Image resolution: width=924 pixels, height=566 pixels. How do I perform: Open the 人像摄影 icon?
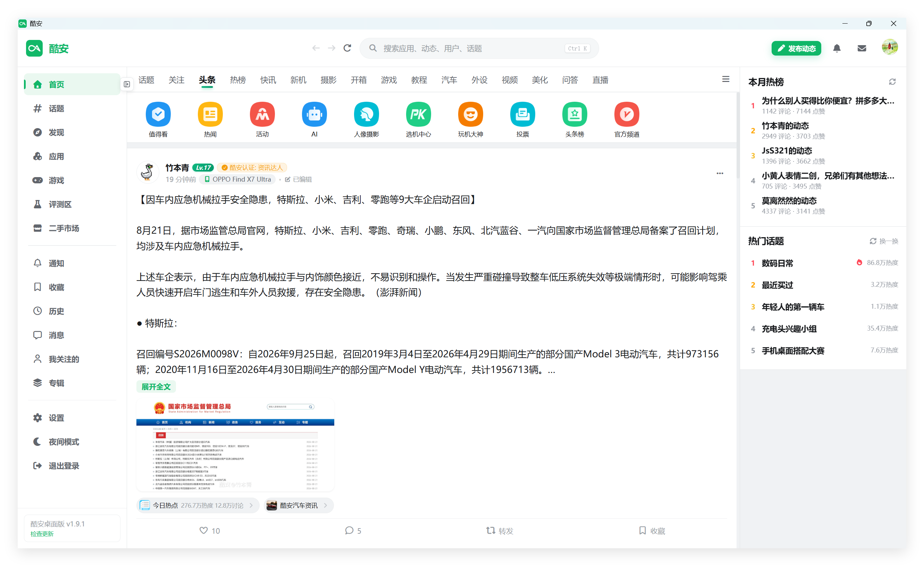coord(367,114)
